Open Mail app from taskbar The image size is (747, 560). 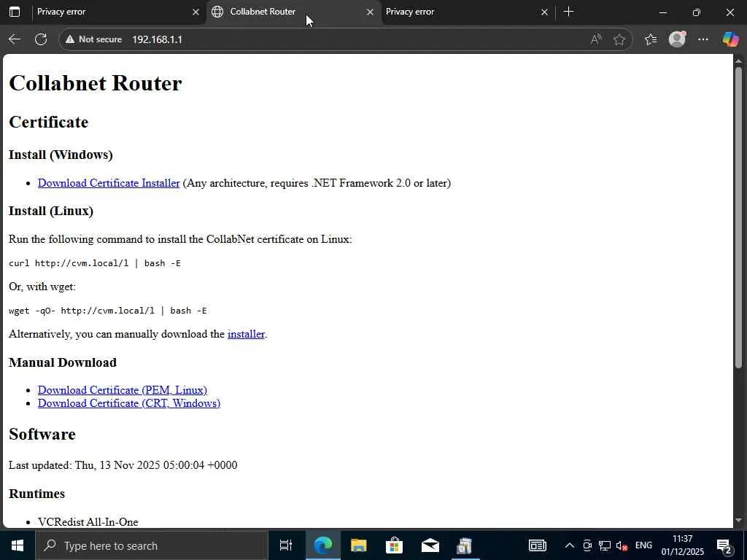coord(430,545)
